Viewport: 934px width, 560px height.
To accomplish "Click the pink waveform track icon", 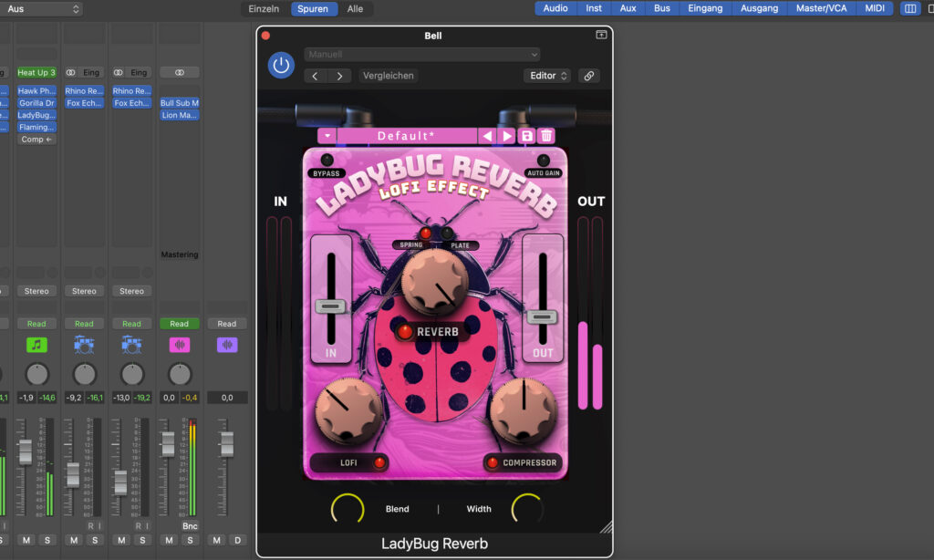I will 180,345.
